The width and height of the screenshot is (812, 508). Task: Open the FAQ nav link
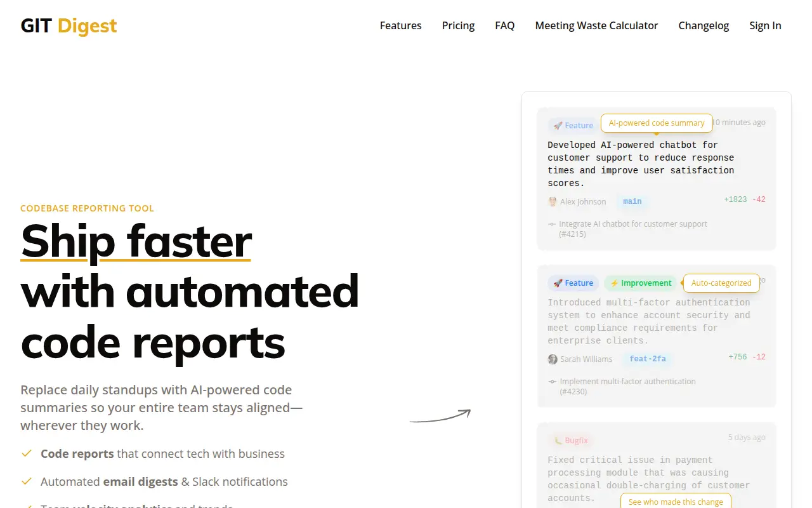504,25
